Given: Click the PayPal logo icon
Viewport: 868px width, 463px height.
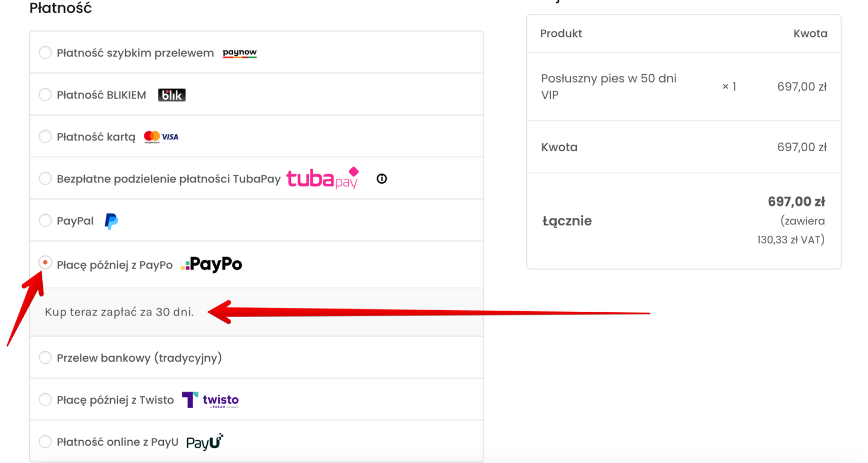Looking at the screenshot, I should coord(111,221).
